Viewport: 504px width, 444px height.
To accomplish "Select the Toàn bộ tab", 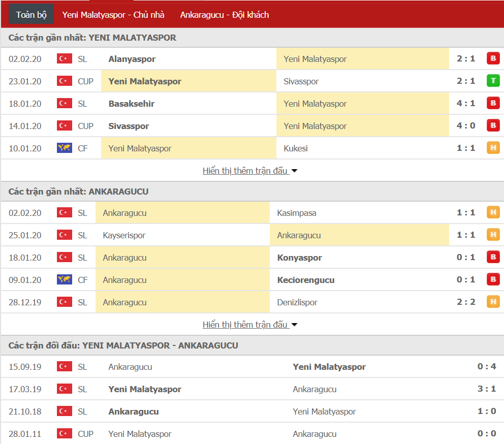I will (x=31, y=15).
